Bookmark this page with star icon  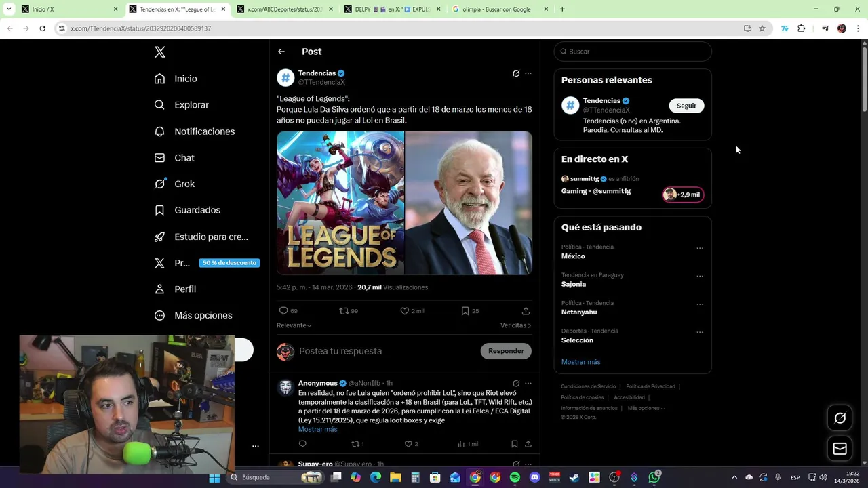(762, 28)
